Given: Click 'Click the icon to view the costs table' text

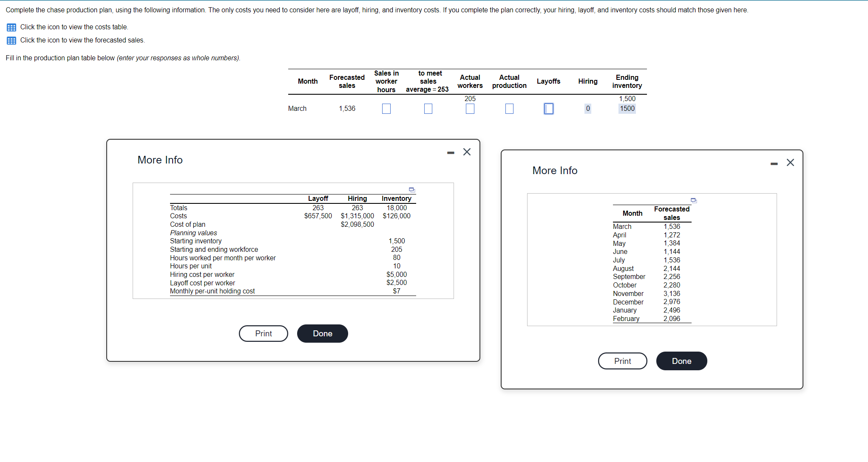Looking at the screenshot, I should (x=74, y=27).
